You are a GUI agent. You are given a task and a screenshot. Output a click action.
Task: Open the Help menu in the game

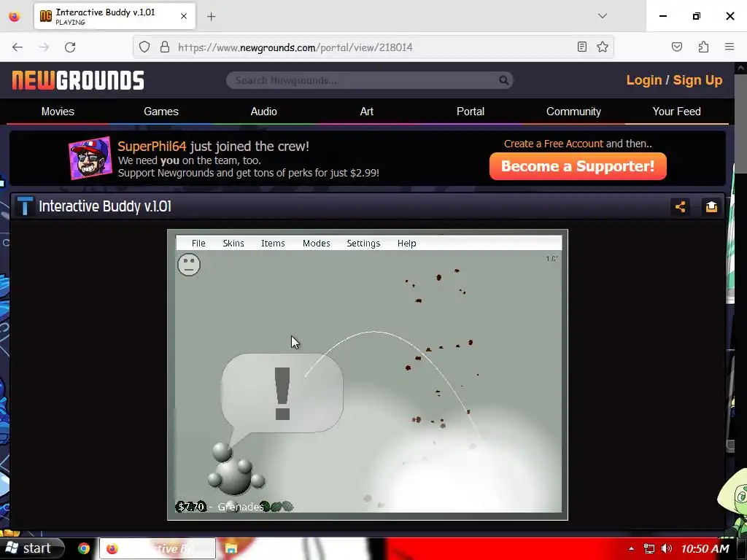[x=407, y=244]
